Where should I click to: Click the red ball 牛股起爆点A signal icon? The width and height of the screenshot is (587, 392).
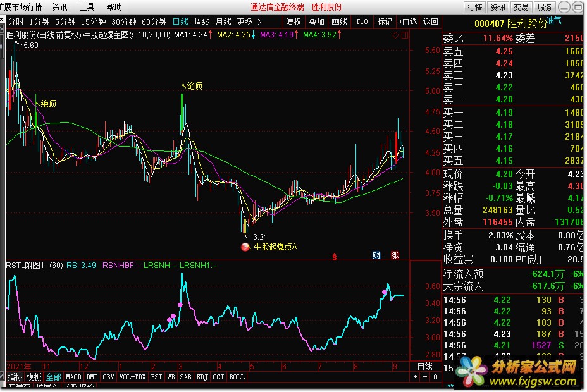(245, 247)
